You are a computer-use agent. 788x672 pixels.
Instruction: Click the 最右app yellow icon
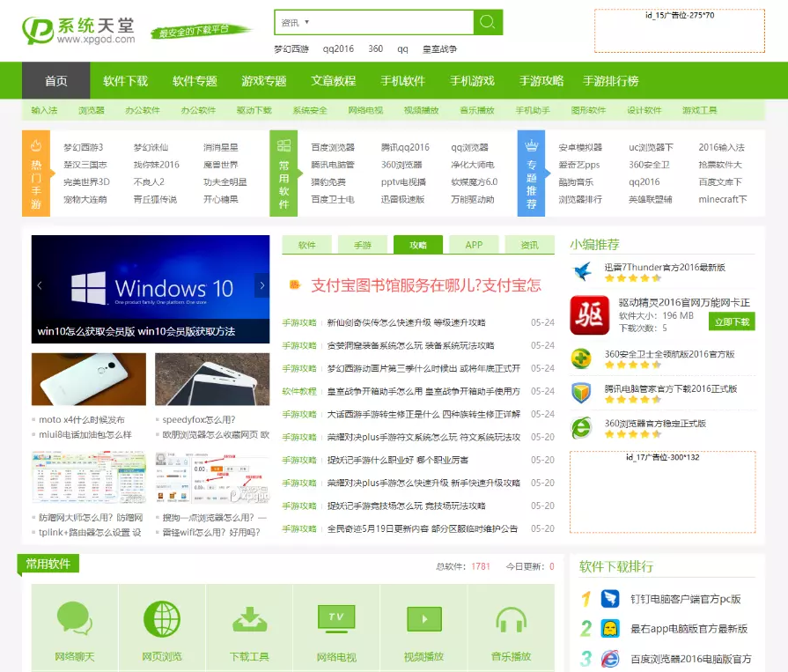(610, 629)
